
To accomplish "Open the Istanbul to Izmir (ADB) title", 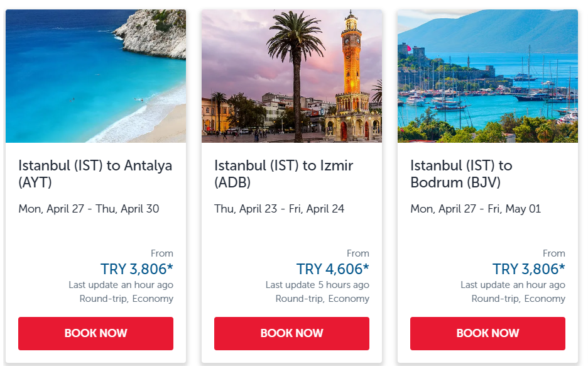I will tap(283, 174).
